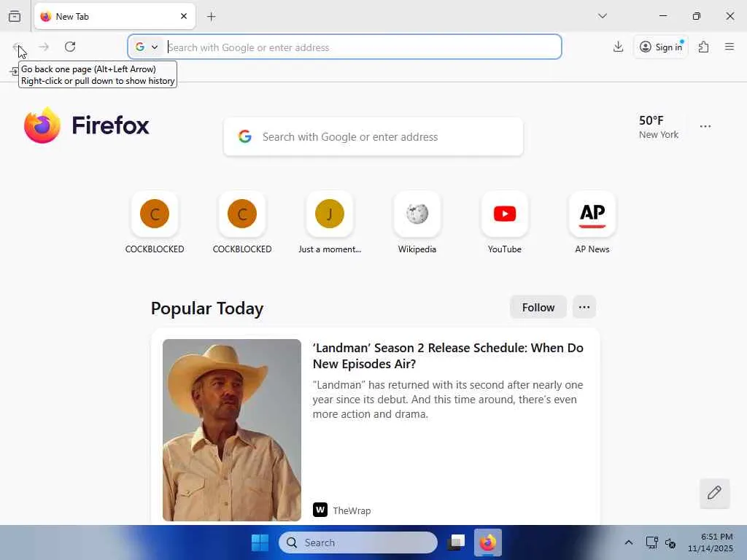747x560 pixels.
Task: Click the import bookmarks icon in toolbar
Action: tap(14, 71)
